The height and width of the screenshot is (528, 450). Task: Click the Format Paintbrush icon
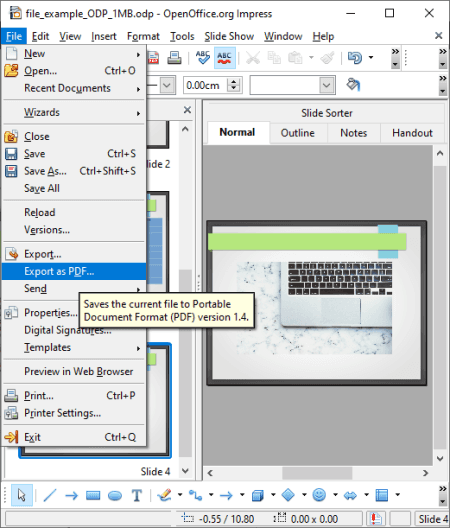(x=327, y=58)
